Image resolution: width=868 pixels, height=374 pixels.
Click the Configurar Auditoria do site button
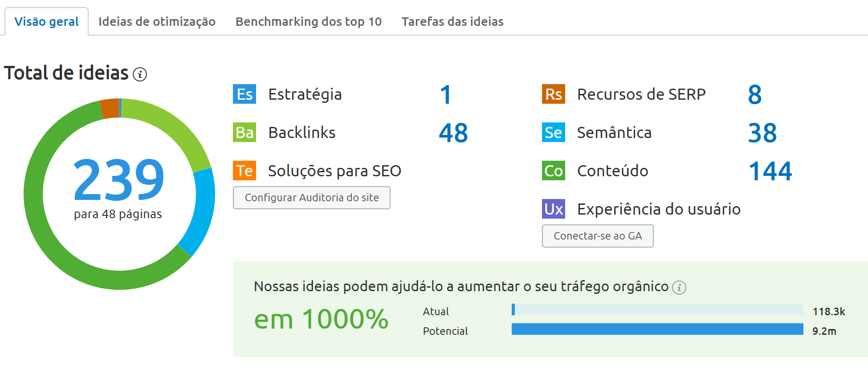311,198
